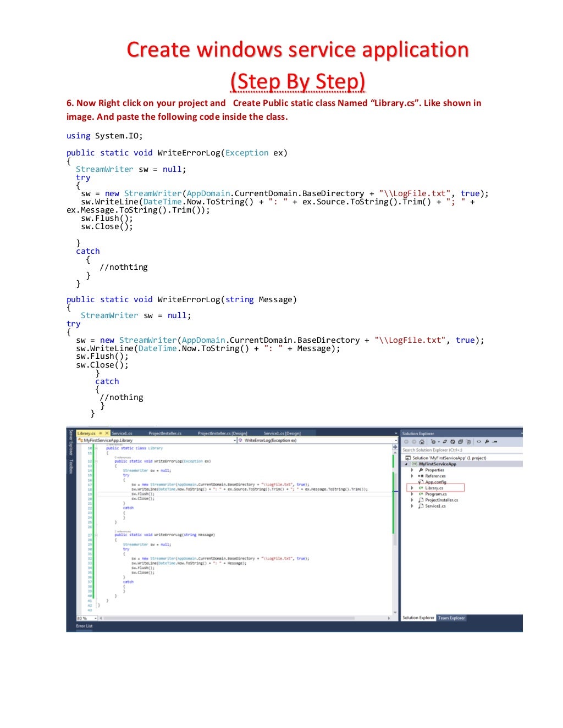The height and width of the screenshot is (728, 563).
Task: Open the Service1.cs [Design] tab
Action: click(x=282, y=434)
